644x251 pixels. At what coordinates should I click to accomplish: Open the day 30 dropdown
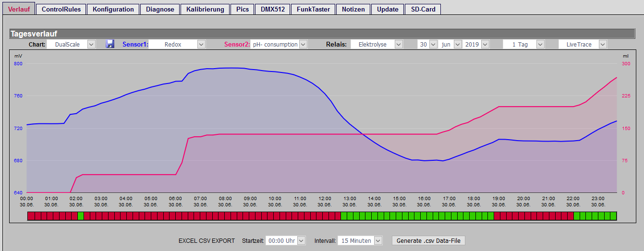427,44
